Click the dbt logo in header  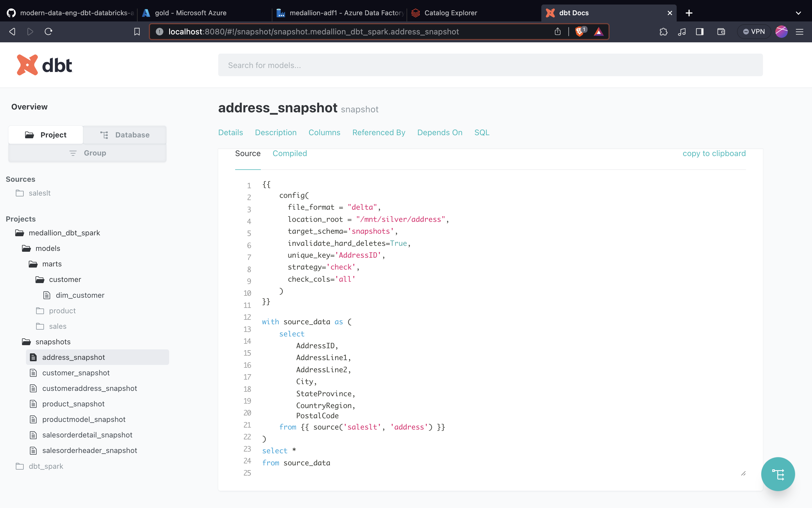coord(44,65)
